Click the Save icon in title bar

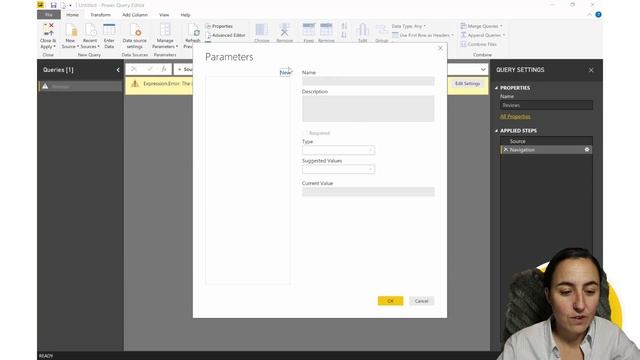click(53, 5)
